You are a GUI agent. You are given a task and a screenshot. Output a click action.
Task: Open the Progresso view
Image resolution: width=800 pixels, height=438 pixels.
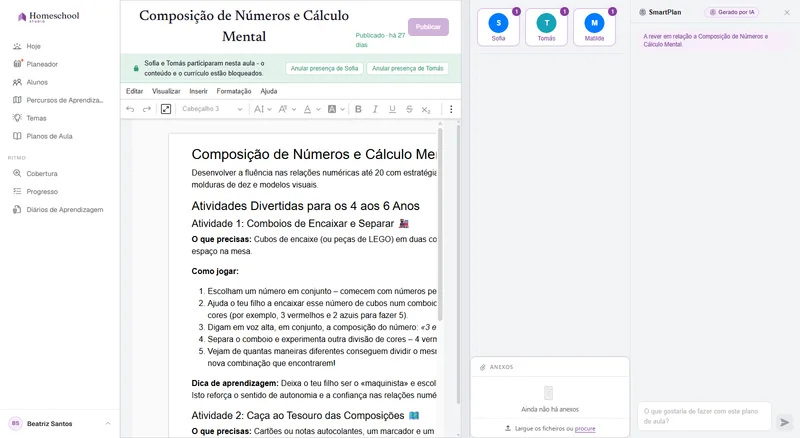point(42,191)
